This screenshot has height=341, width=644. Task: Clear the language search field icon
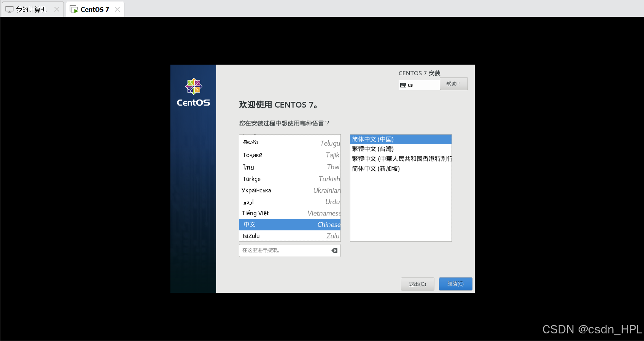tap(334, 251)
